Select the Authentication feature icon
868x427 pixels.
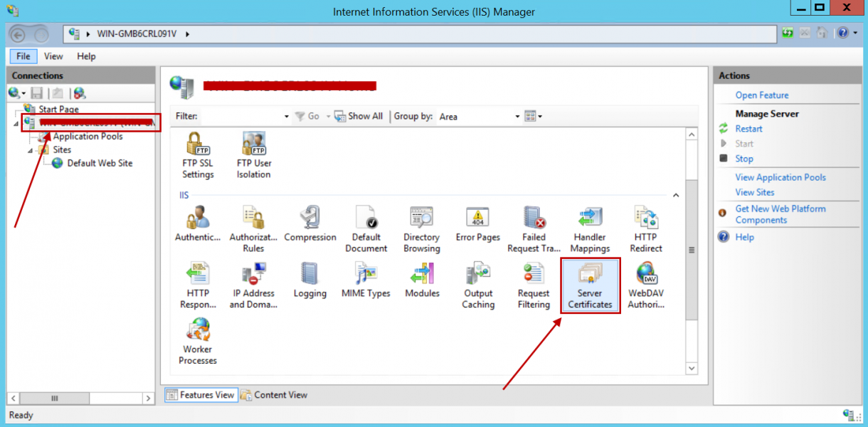tap(197, 224)
